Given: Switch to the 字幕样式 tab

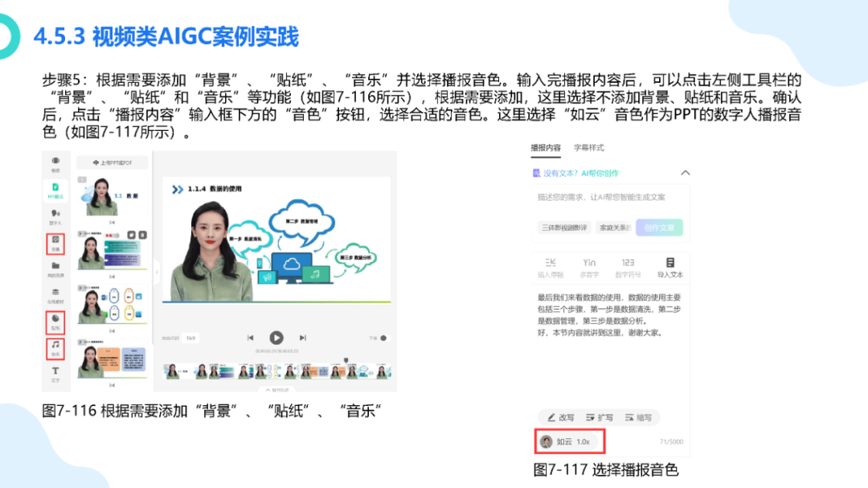Looking at the screenshot, I should (x=588, y=148).
